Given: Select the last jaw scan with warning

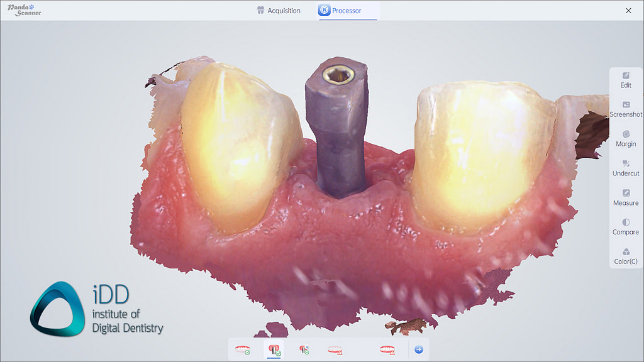Looking at the screenshot, I should (x=387, y=349).
